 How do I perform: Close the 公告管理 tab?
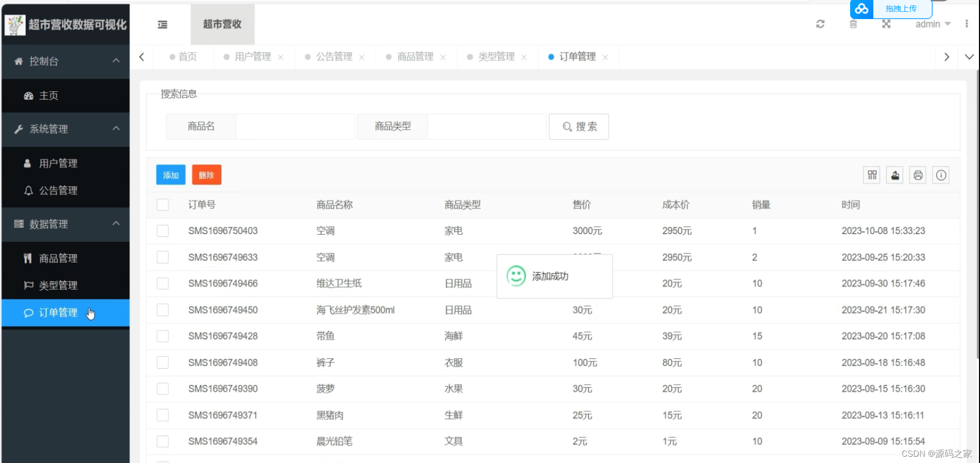(362, 57)
